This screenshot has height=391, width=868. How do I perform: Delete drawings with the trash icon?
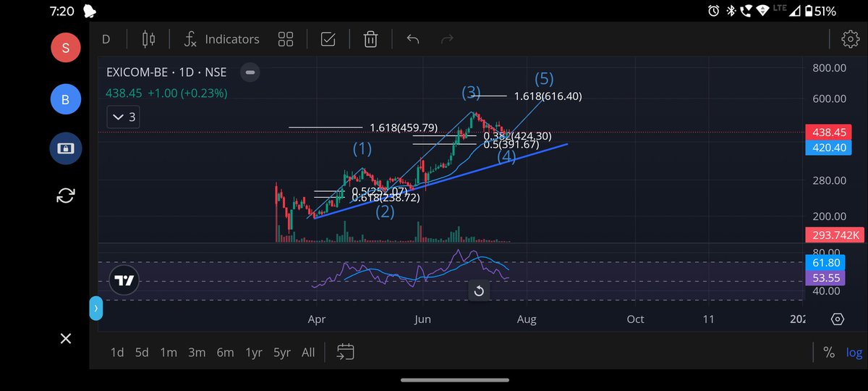[370, 39]
